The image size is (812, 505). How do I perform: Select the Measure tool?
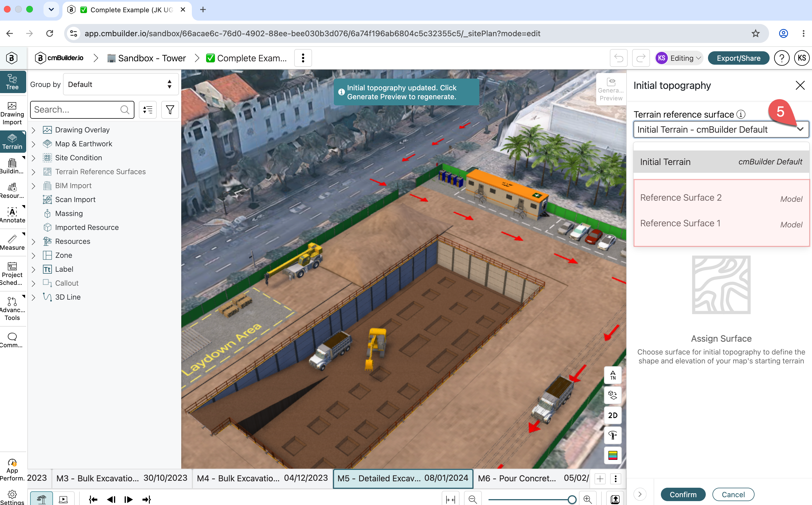point(12,242)
